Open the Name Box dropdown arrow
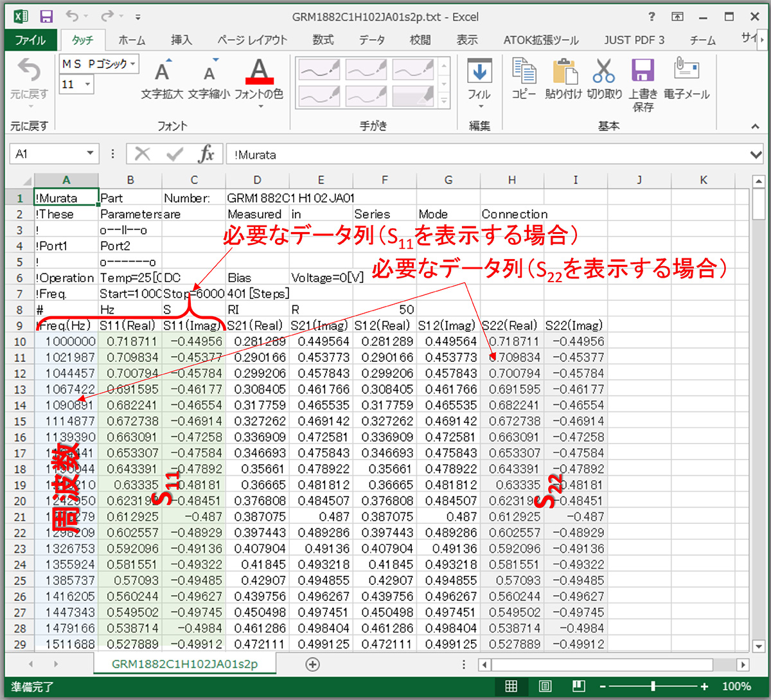This screenshot has height=700, width=771. (90, 154)
